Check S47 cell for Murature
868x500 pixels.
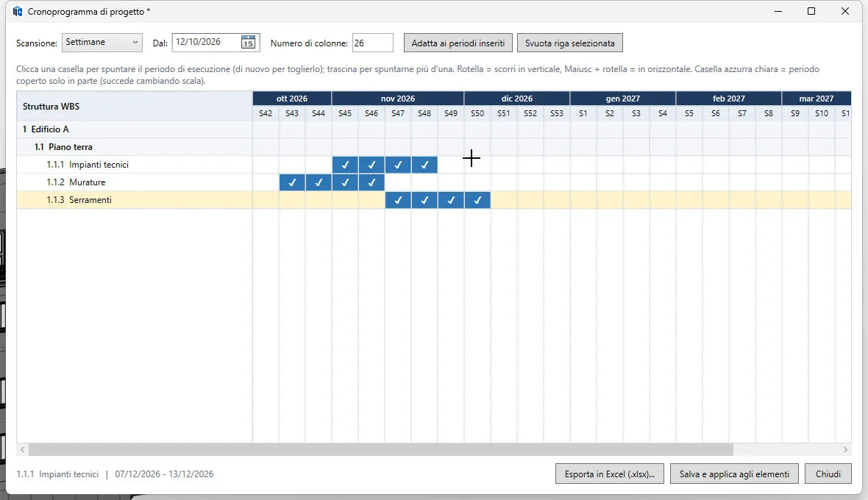(x=398, y=182)
